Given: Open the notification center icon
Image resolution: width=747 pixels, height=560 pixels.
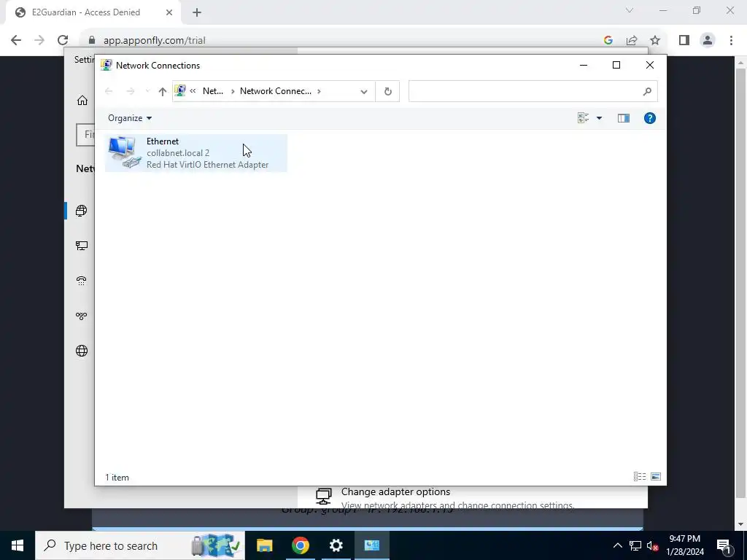Looking at the screenshot, I should [x=724, y=545].
